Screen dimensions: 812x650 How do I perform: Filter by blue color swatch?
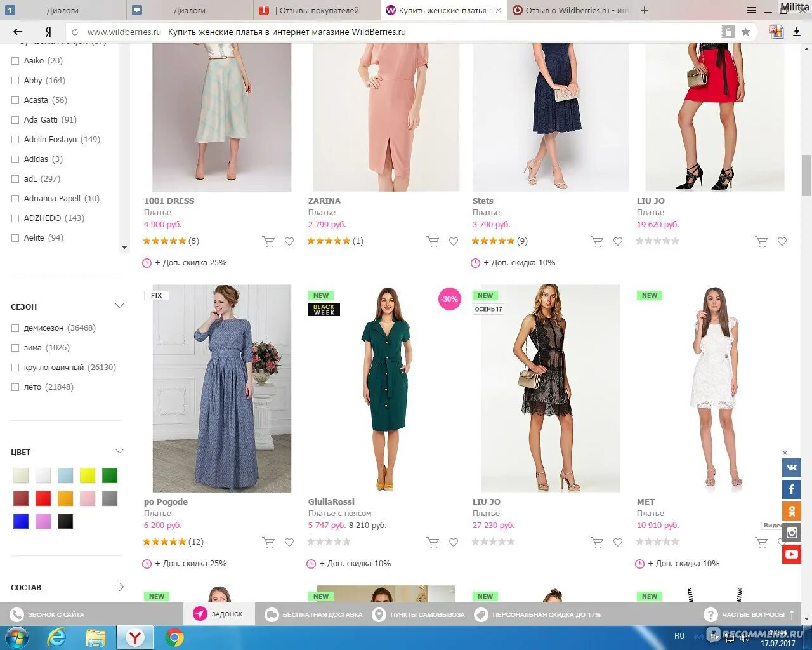(21, 521)
